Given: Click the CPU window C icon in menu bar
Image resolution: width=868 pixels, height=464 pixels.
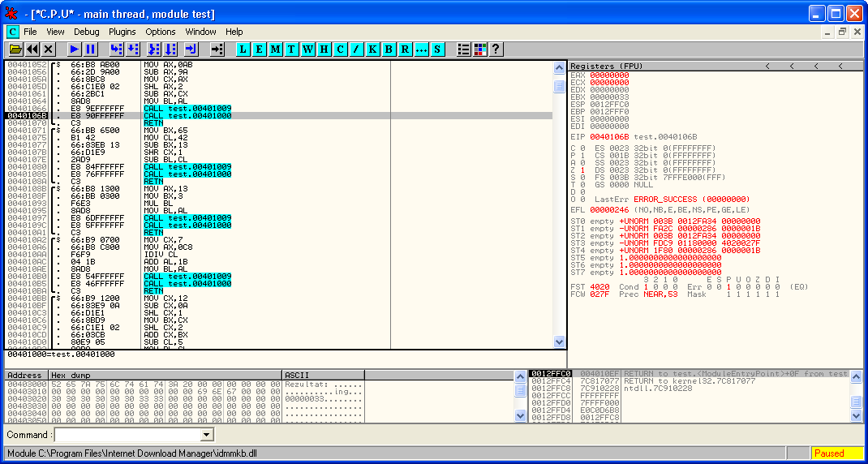Looking at the screenshot, I should [x=13, y=32].
